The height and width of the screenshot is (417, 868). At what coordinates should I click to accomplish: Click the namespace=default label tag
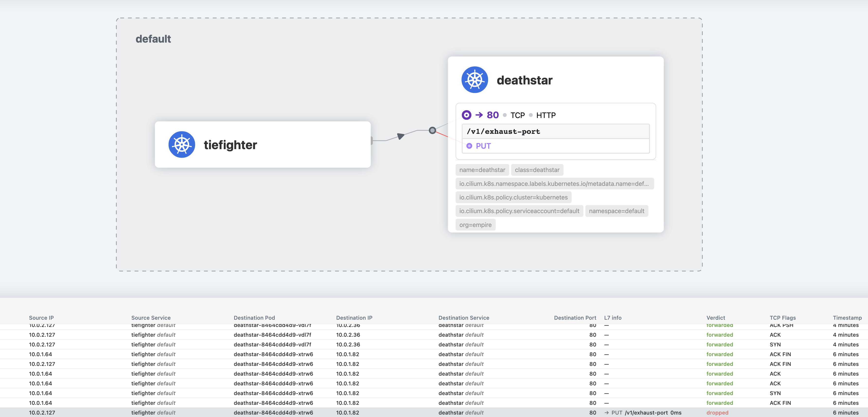616,211
